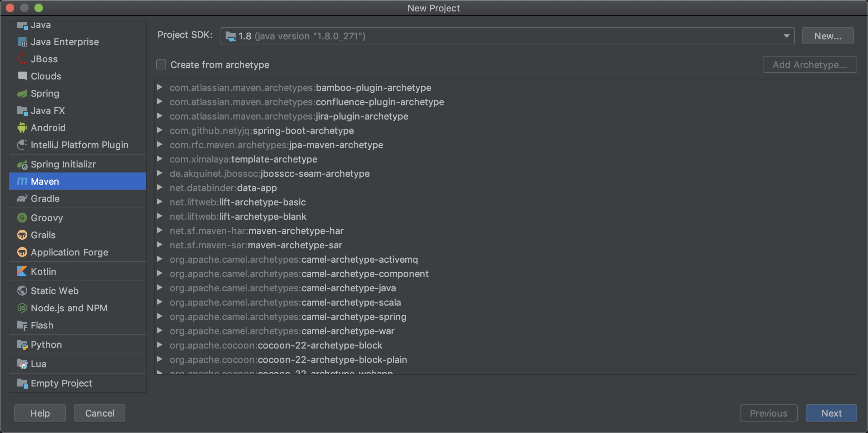Select Spring Initializr project type

(63, 164)
